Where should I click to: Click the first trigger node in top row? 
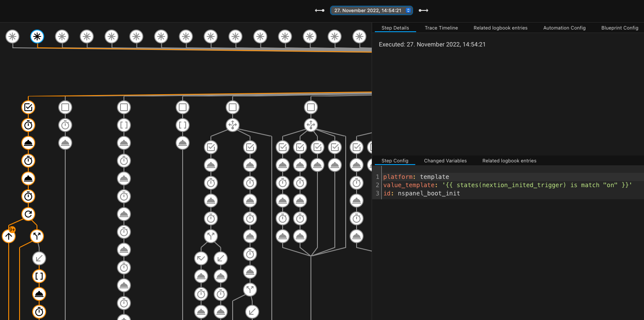tap(13, 36)
